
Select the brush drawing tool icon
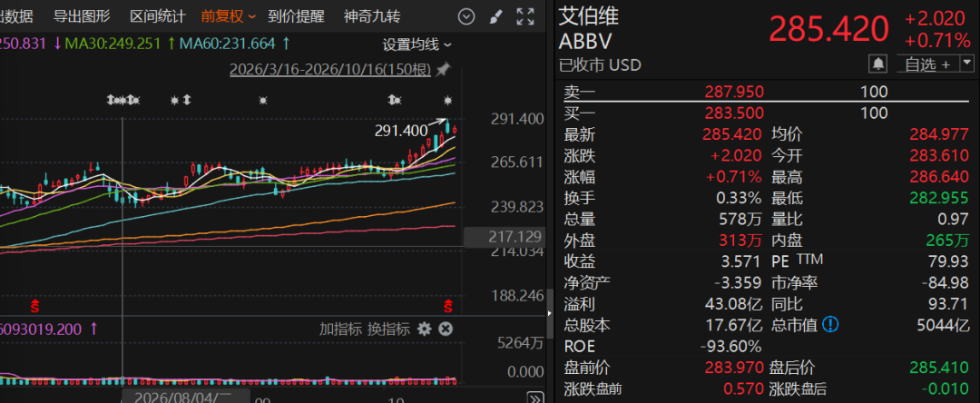(x=496, y=17)
